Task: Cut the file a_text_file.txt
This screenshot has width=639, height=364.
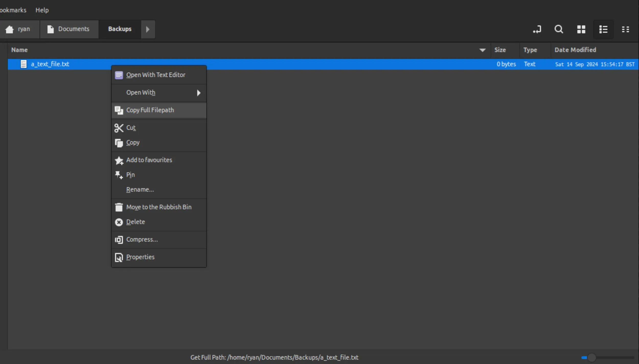Action: 131,127
